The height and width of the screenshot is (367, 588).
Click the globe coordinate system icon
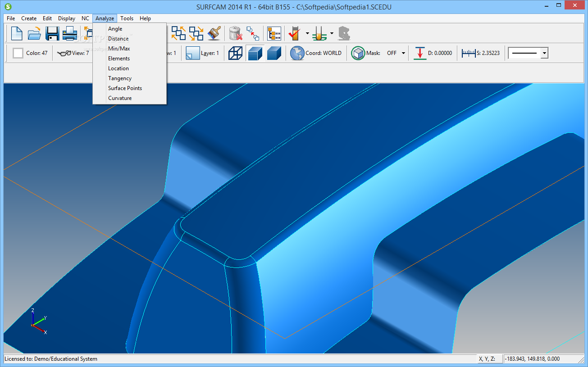point(297,53)
